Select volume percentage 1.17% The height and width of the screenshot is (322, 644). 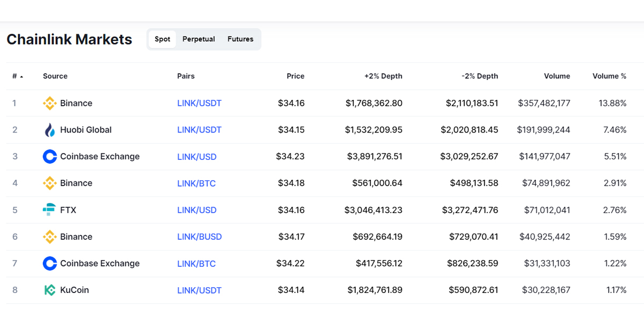click(616, 290)
